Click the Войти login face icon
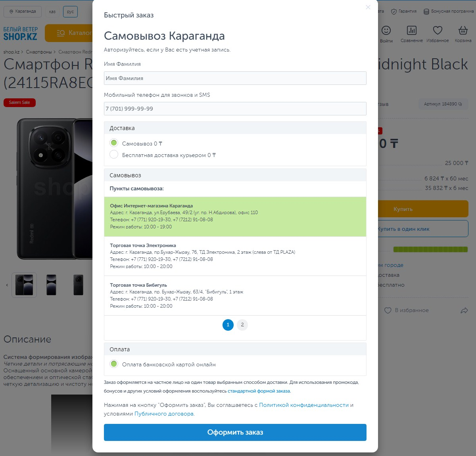 pos(386,31)
